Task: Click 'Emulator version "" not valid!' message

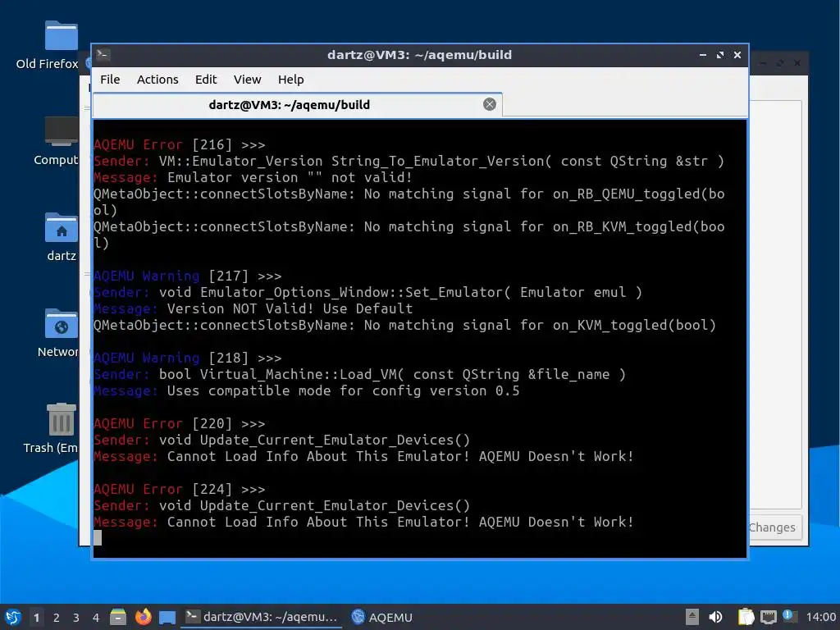Action: pos(290,177)
